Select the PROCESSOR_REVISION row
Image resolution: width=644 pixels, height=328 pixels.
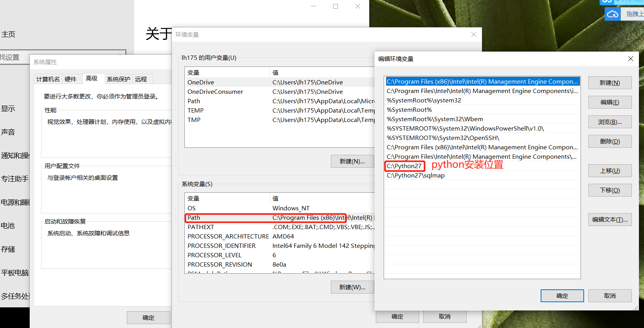[280, 265]
